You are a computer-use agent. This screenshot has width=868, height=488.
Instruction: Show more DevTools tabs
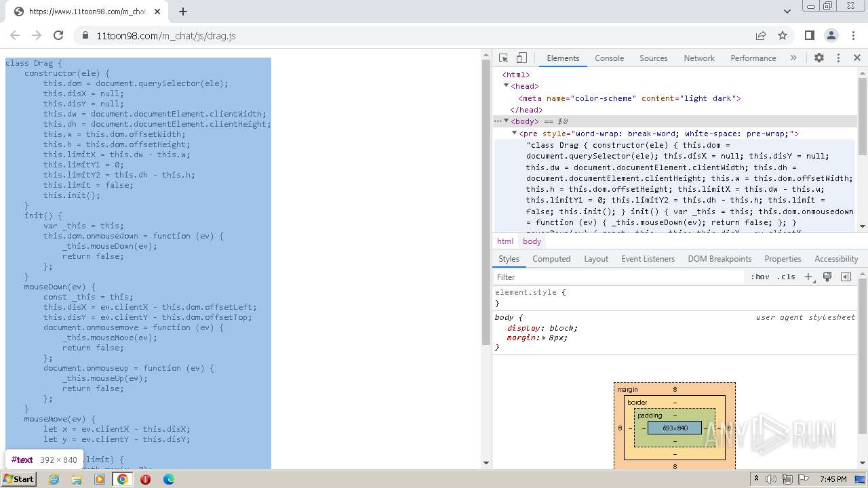pyautogui.click(x=793, y=58)
